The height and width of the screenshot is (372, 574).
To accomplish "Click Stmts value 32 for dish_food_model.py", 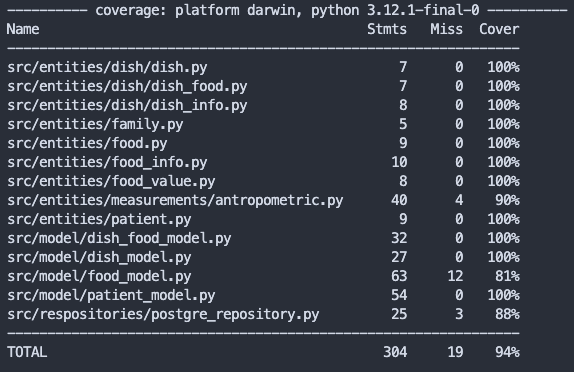I will coord(399,238).
